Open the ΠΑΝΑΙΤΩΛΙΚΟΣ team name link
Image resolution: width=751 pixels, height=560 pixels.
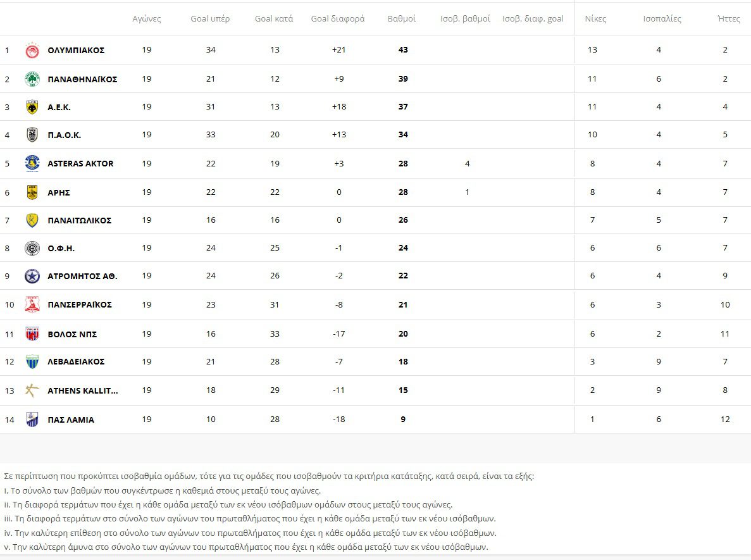click(79, 220)
